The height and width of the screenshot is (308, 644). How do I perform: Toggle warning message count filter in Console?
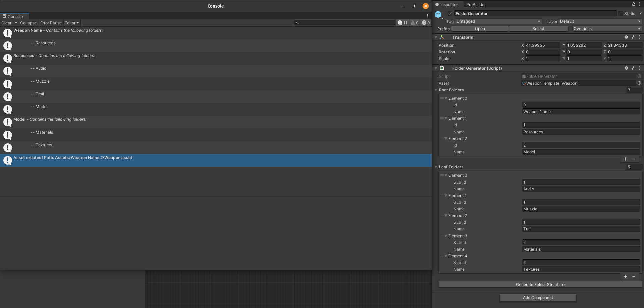tap(415, 23)
